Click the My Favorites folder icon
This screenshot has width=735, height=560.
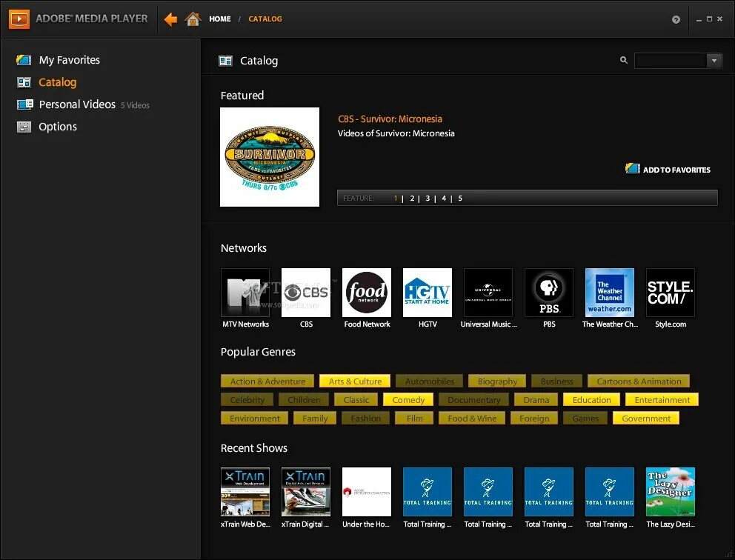tap(24, 60)
